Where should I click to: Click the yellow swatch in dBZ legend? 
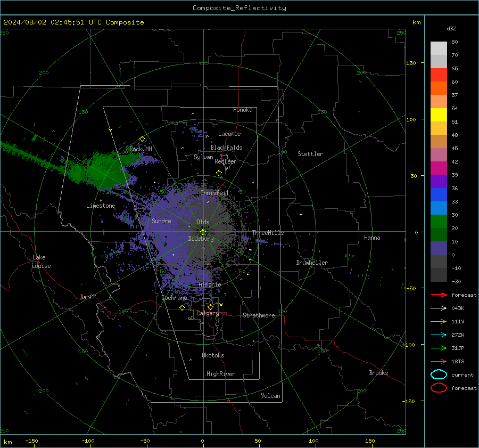coord(439,115)
